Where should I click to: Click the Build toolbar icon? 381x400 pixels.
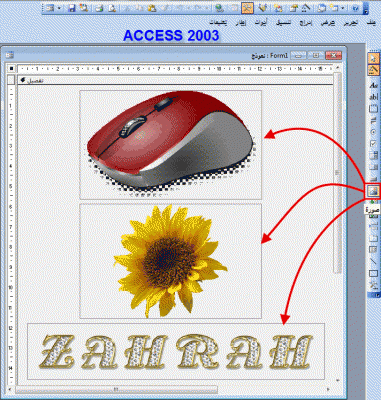(305, 8)
